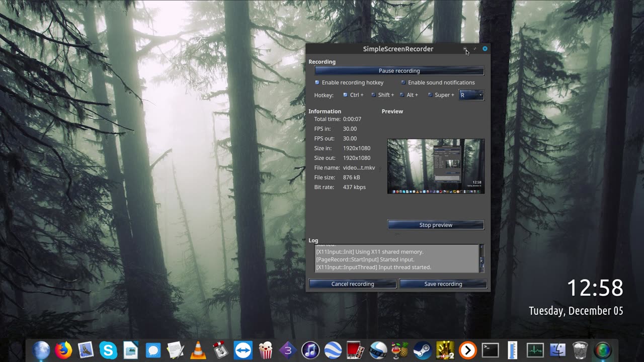The image size is (644, 362).
Task: Start Left 4 Dead 2 from dock
Action: (445, 350)
